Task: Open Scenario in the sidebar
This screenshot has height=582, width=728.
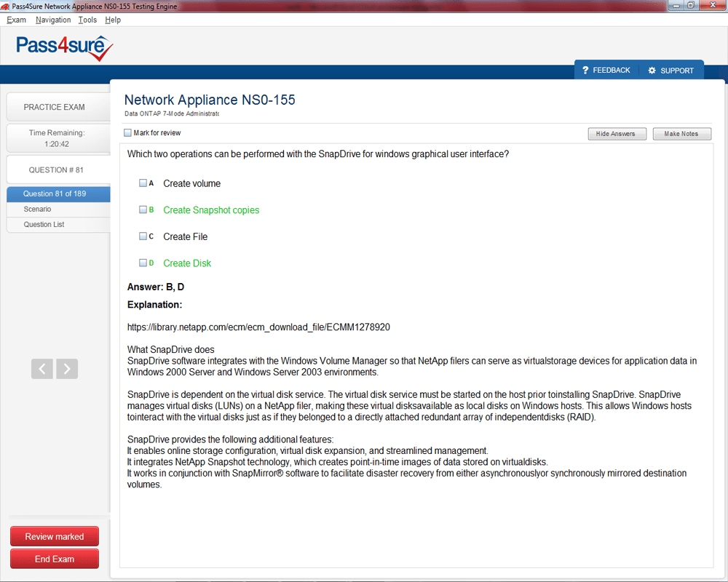Action: pyautogui.click(x=38, y=210)
